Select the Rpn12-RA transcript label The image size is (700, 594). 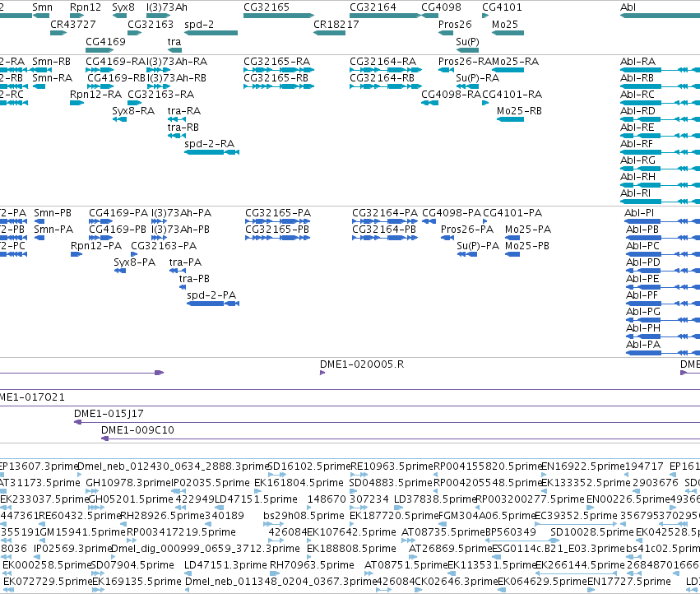pos(95,95)
